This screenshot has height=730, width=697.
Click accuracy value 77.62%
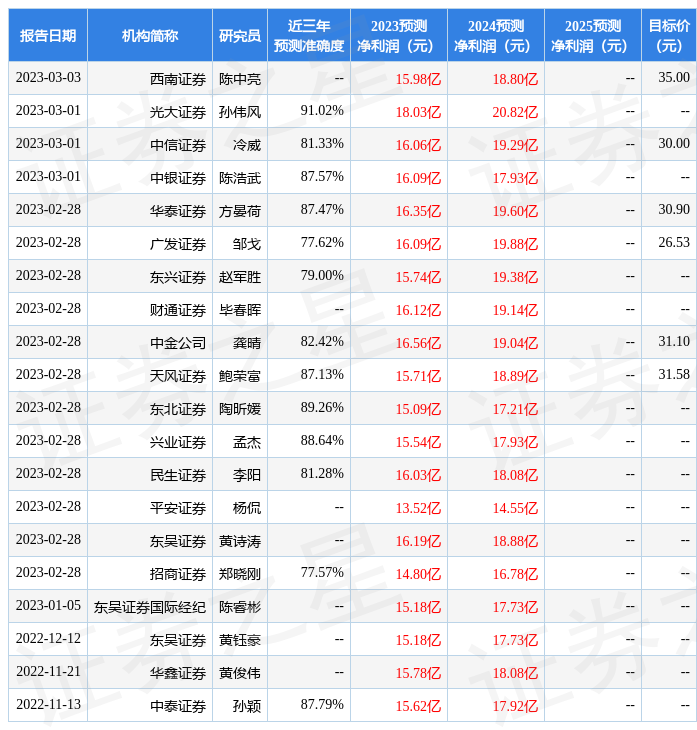[x=322, y=243]
